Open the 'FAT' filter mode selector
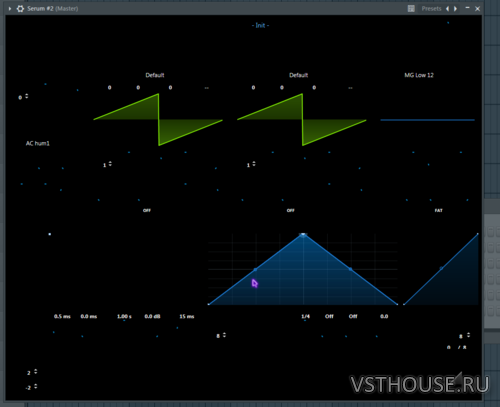The height and width of the screenshot is (407, 500). [438, 210]
